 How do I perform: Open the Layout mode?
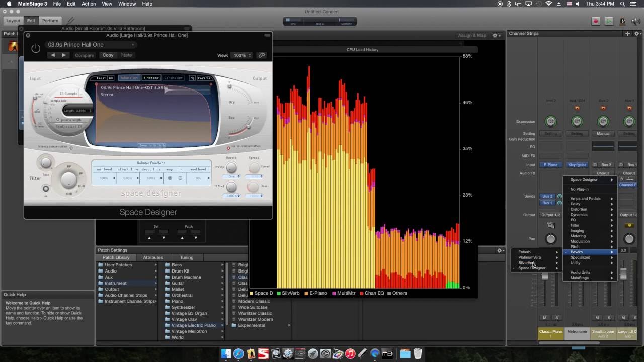pyautogui.click(x=13, y=21)
